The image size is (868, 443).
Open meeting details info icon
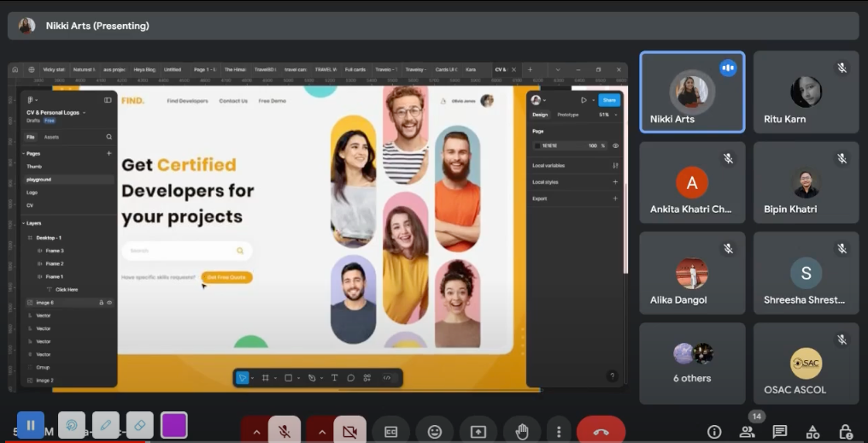pyautogui.click(x=715, y=432)
